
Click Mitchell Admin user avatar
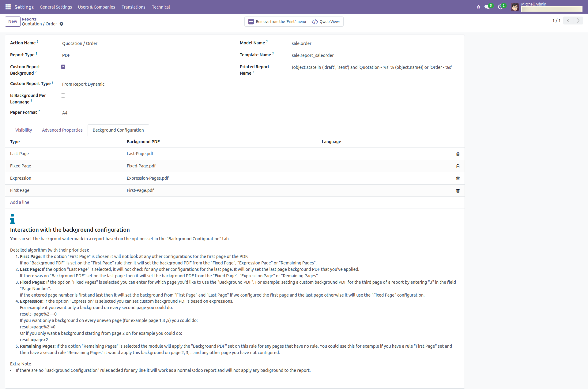point(515,7)
